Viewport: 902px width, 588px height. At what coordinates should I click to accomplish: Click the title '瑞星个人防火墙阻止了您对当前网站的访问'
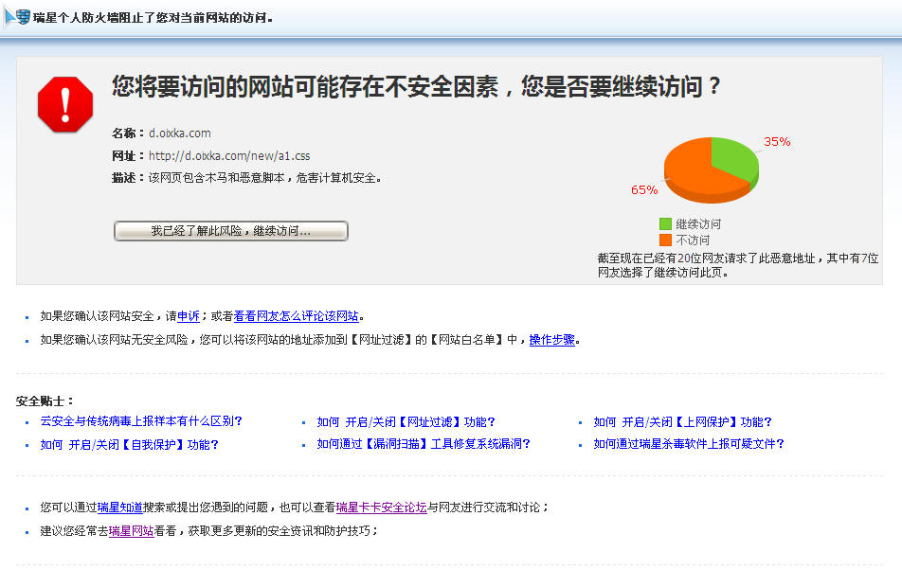pyautogui.click(x=150, y=18)
